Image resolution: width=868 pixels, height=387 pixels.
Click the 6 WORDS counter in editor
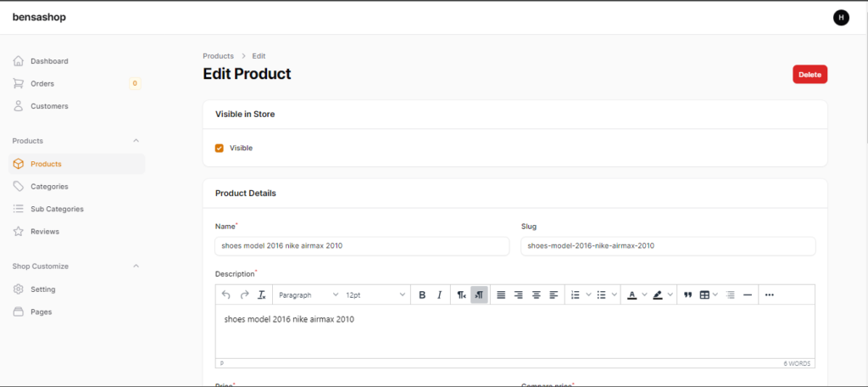(797, 364)
